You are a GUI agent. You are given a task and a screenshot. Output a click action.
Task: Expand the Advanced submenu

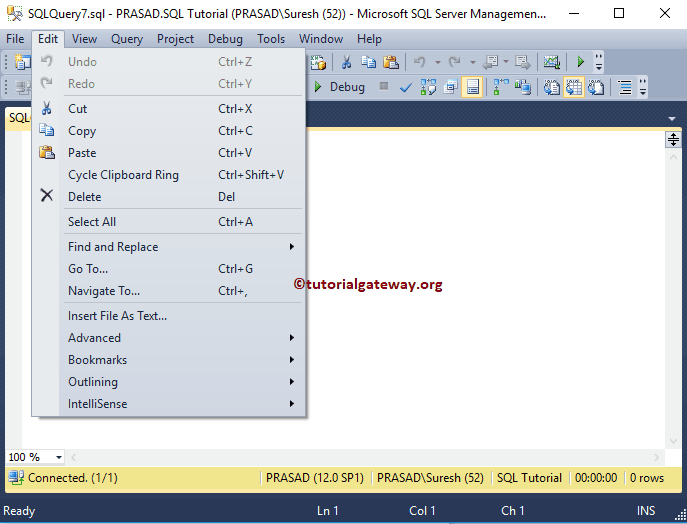tap(169, 338)
